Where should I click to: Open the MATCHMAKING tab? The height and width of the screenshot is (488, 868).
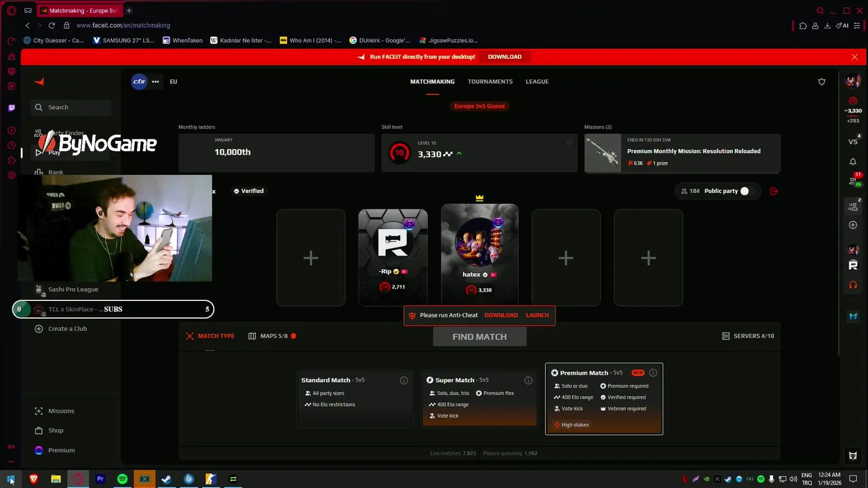coord(432,81)
